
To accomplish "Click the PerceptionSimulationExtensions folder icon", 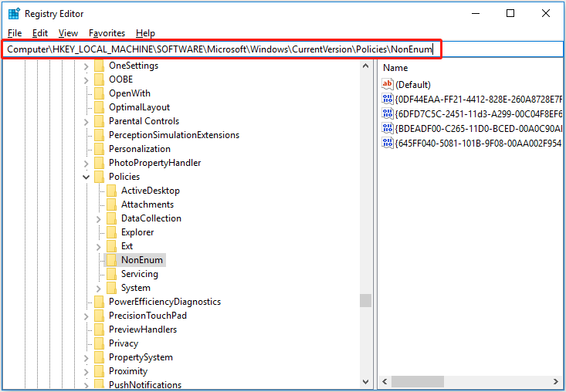I will click(x=99, y=135).
